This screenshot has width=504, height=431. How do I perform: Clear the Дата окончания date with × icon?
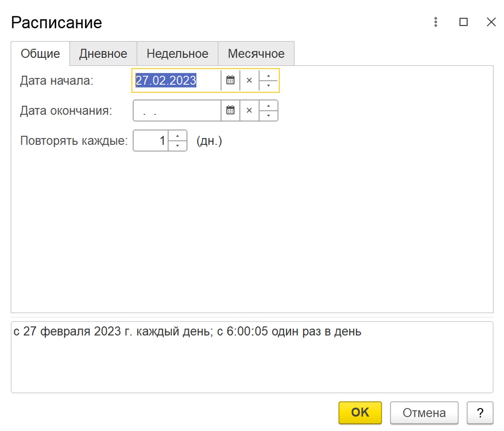(249, 110)
